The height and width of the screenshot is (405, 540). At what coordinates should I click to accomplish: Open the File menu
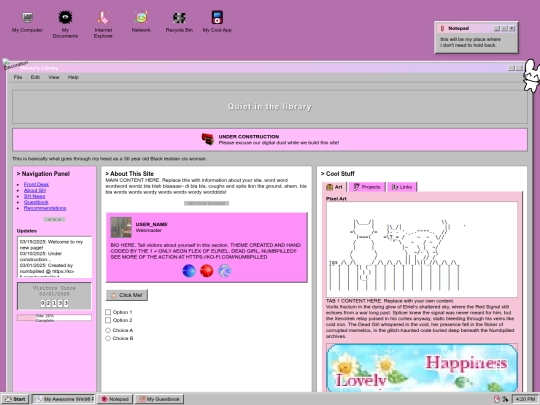(18, 77)
